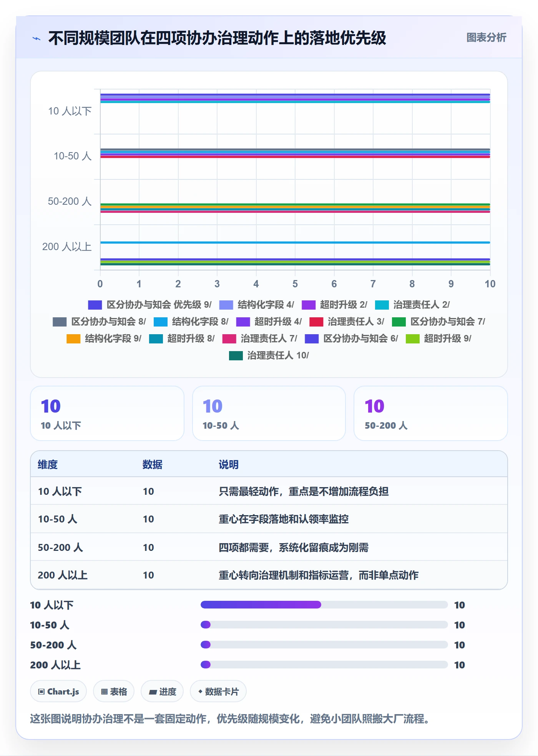Image resolution: width=538 pixels, height=756 pixels.
Task: Select the 进度 tag
Action: [x=162, y=691]
